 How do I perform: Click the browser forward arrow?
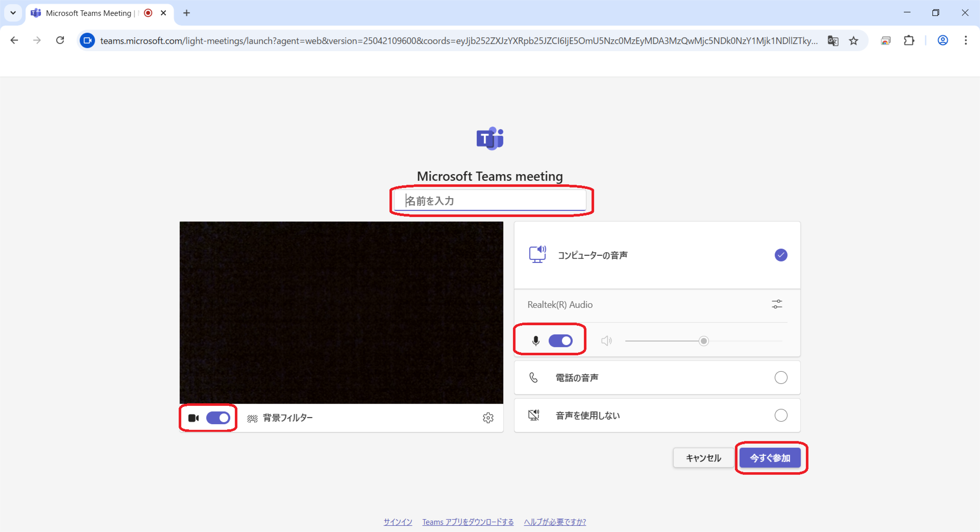point(37,40)
